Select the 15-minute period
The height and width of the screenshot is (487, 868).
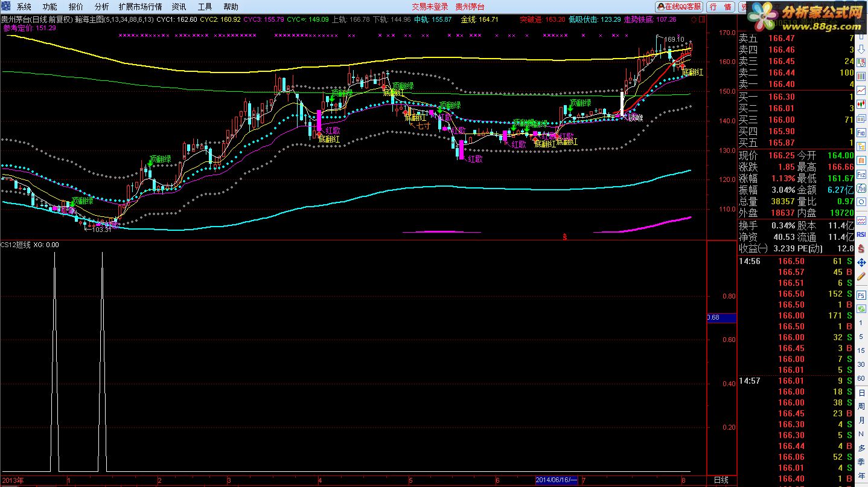point(861,350)
